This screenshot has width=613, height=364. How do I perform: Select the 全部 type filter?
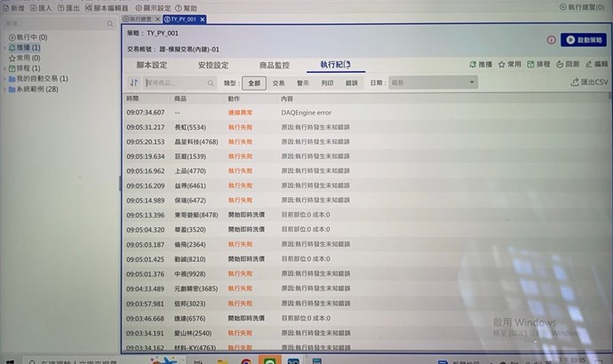[254, 83]
